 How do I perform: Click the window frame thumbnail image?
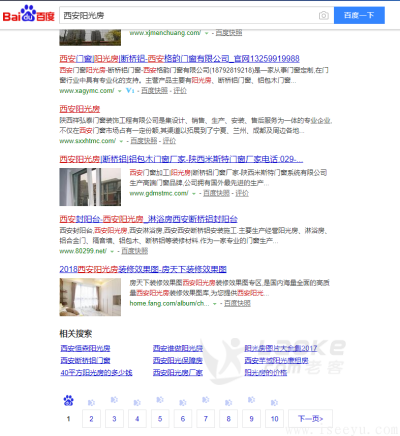90,187
